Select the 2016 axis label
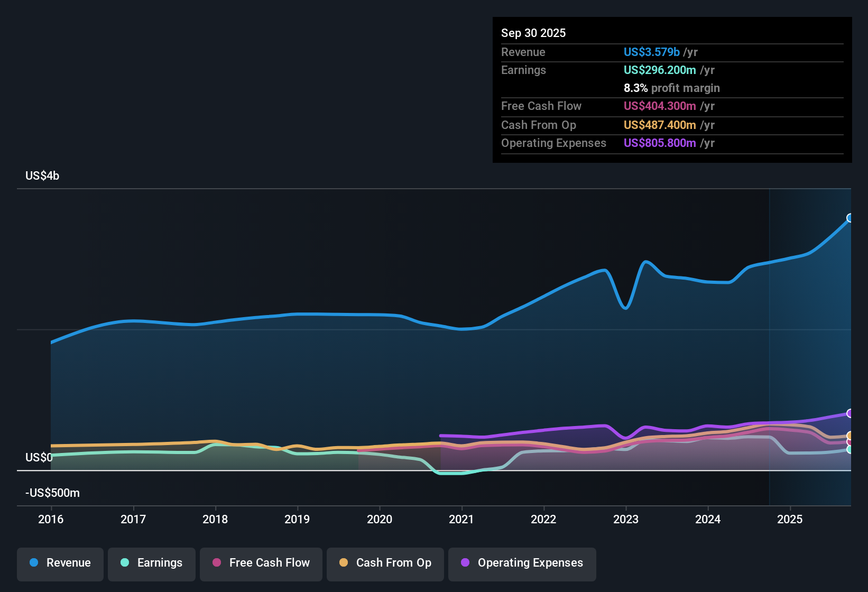Image resolution: width=868 pixels, height=592 pixels. [51, 520]
